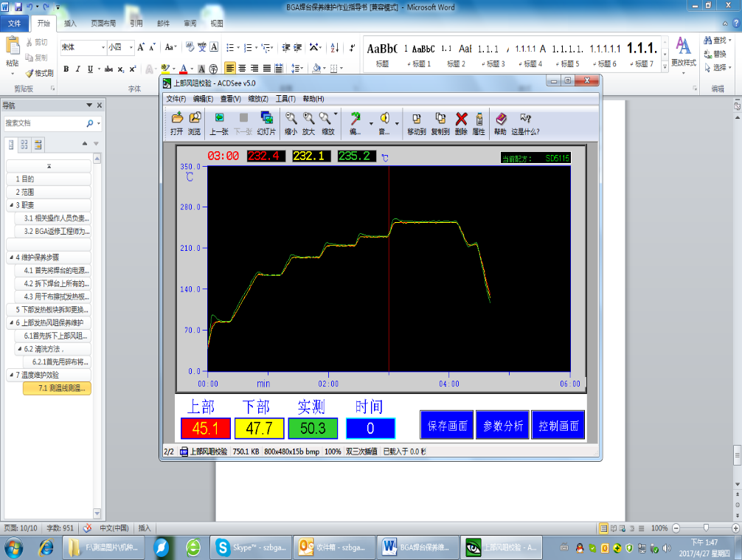The height and width of the screenshot is (560, 742).
Task: Click the 保存画面 button
Action: [x=447, y=426]
